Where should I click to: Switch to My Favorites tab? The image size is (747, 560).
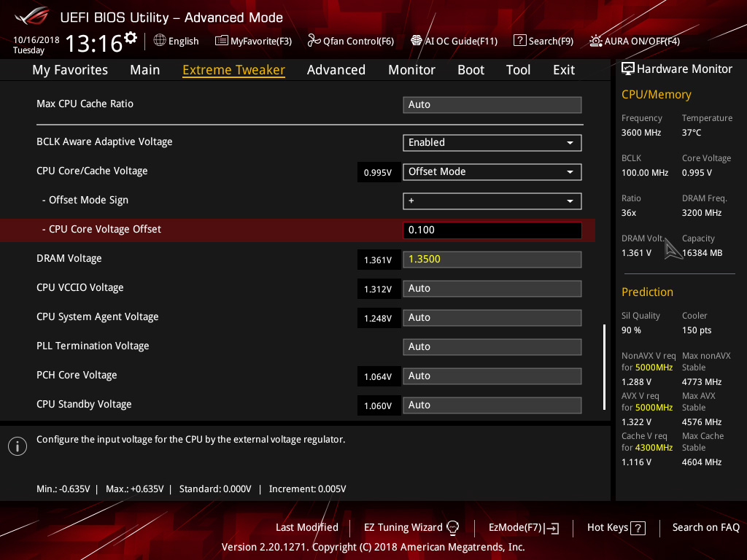click(70, 70)
